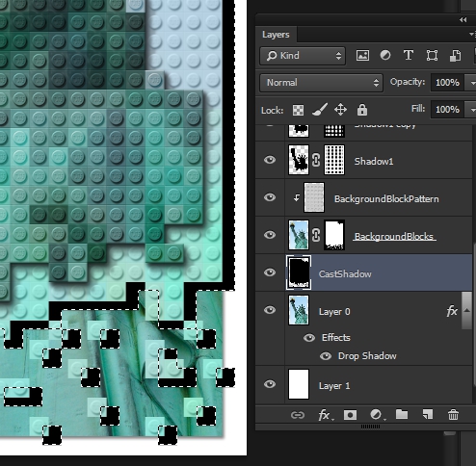Create a new group folder icon
Viewport: 476px width, 466px height.
pyautogui.click(x=402, y=414)
